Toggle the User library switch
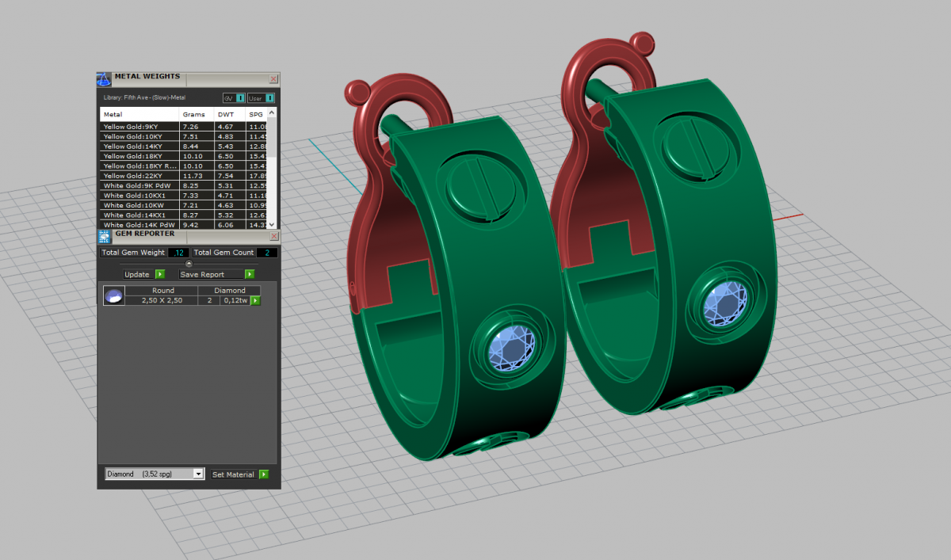 point(269,98)
